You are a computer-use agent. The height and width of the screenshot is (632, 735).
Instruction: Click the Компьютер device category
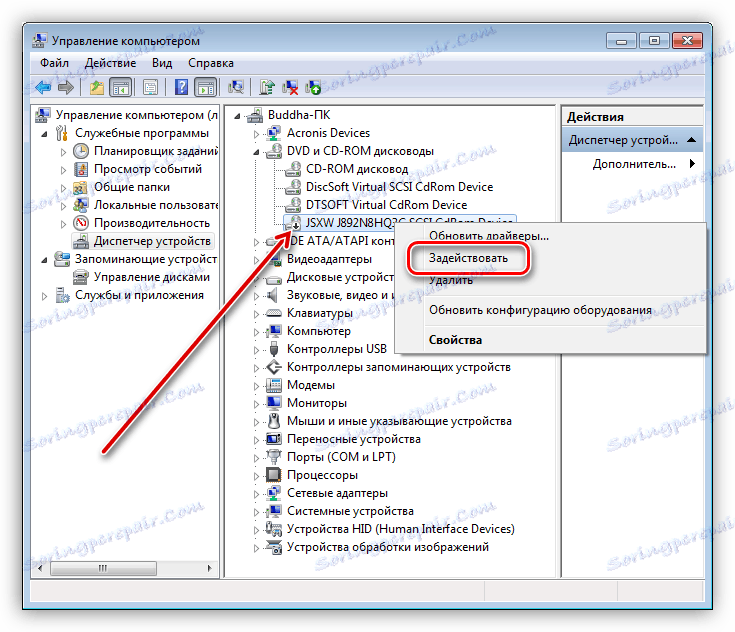pyautogui.click(x=319, y=331)
